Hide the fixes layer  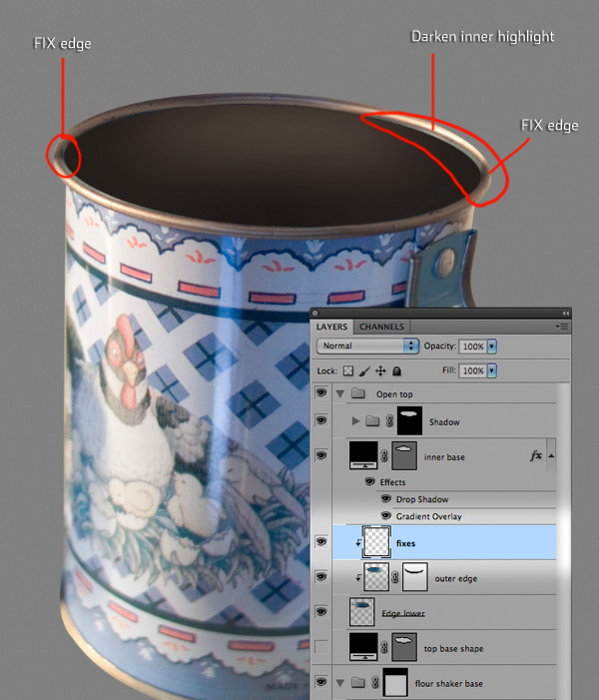(320, 542)
